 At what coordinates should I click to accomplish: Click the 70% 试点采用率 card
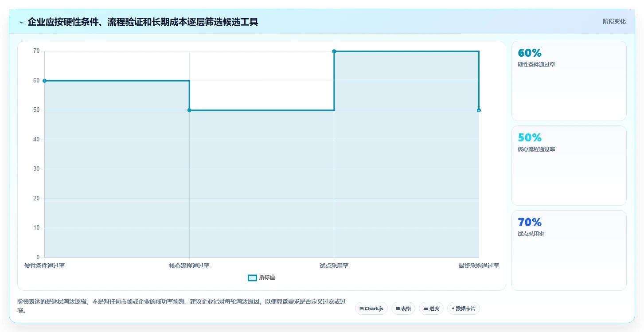coord(569,250)
